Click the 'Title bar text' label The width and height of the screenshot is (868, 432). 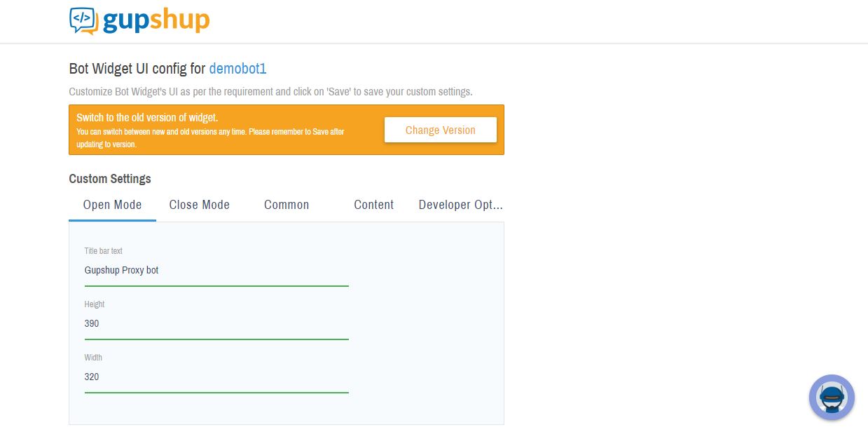[104, 251]
